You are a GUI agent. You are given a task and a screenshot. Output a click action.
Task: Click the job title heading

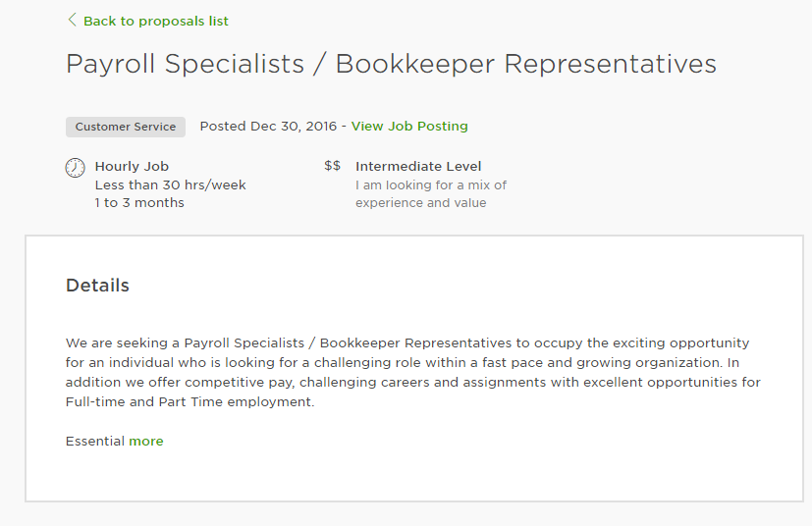[391, 64]
